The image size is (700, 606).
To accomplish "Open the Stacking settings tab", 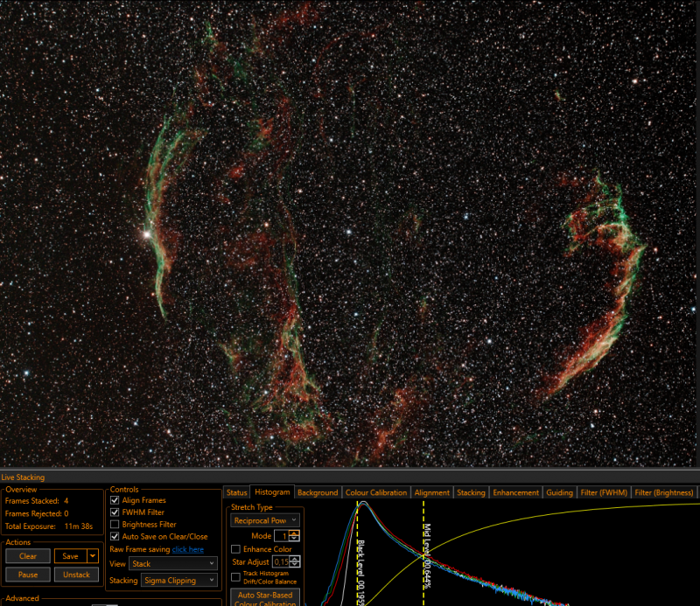I will point(471,492).
